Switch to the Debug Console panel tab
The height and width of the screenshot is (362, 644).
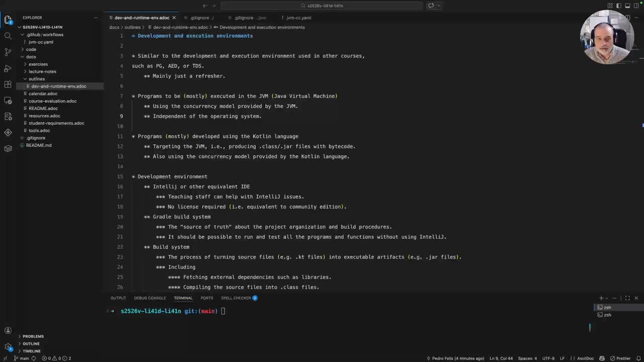[x=149, y=298]
